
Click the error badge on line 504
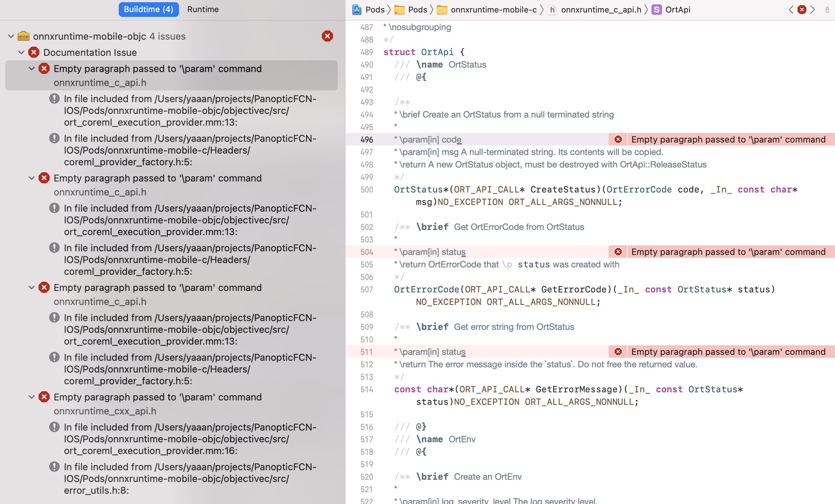tap(618, 252)
